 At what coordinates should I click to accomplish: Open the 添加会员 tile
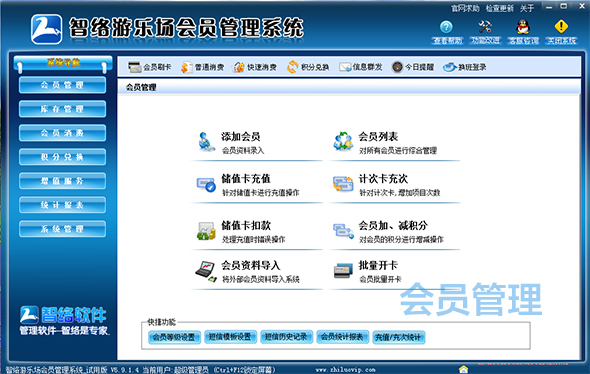pyautogui.click(x=257, y=143)
